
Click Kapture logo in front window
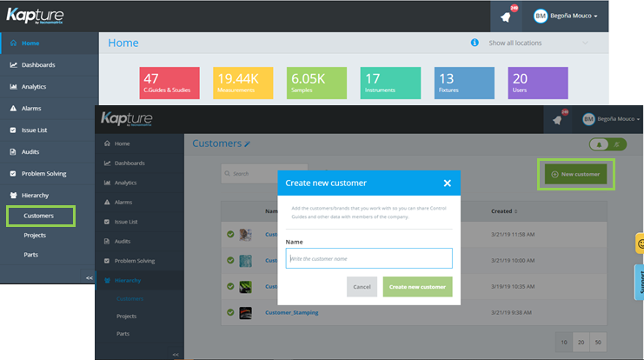[x=127, y=119]
